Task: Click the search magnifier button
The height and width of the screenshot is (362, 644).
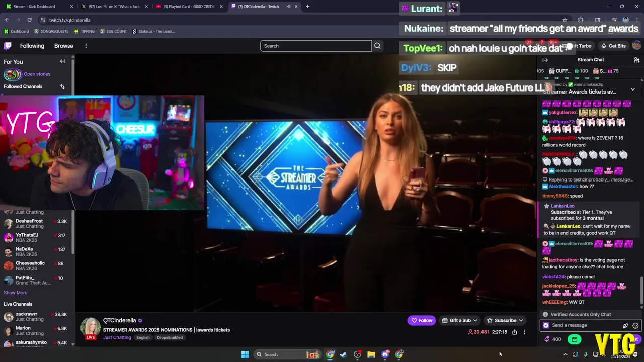Action: (377, 46)
